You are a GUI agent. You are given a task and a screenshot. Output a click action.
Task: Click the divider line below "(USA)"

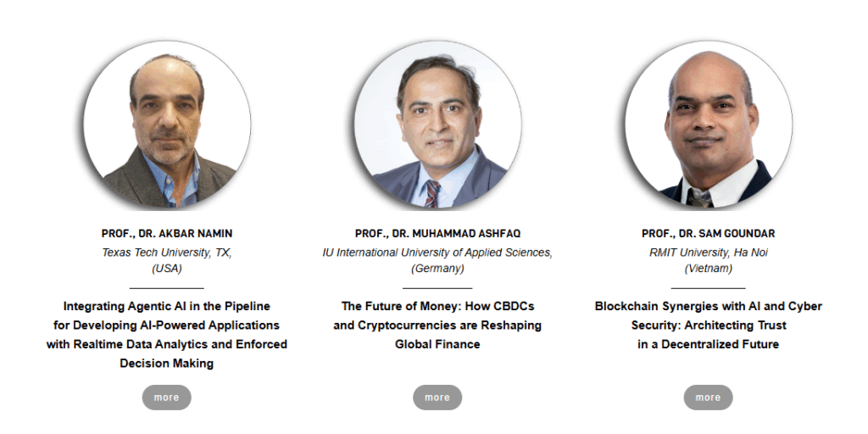click(167, 288)
